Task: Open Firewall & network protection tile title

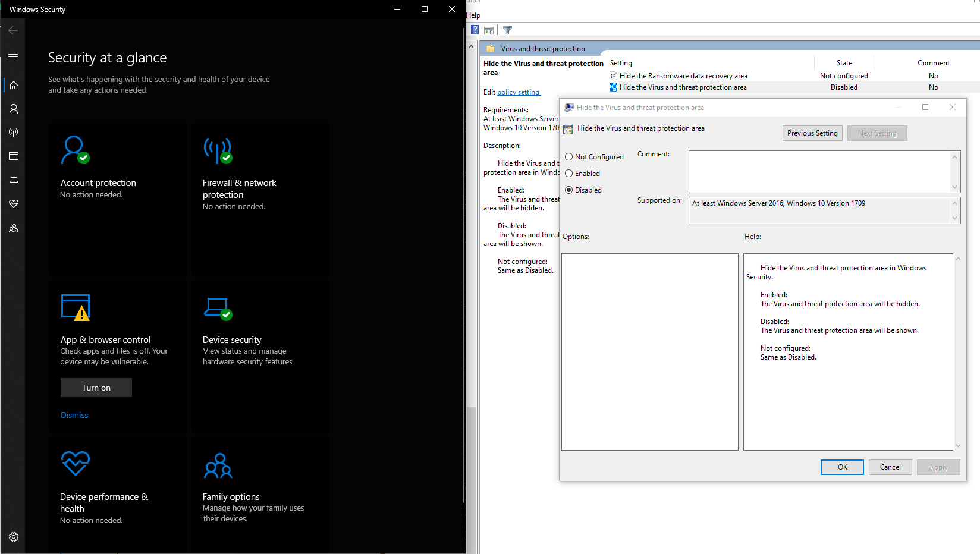Action: 239,189
